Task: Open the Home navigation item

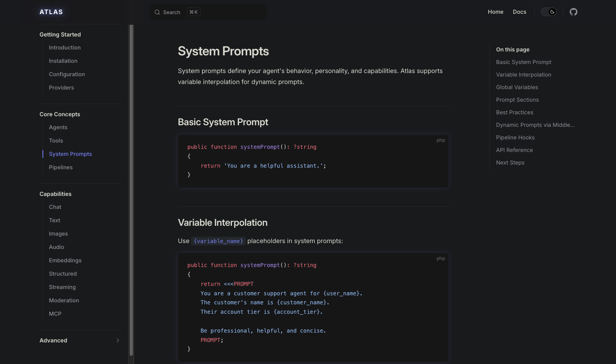Action: (x=495, y=12)
